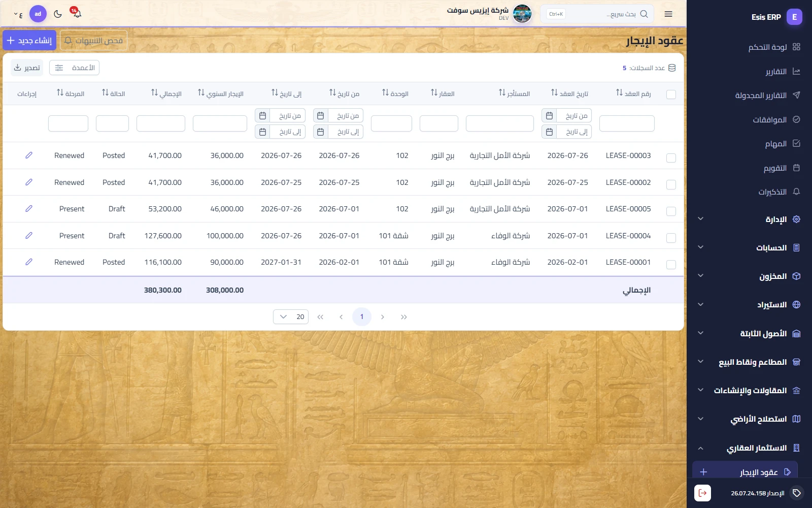
Task: Sort by المستأجر column
Action: [502, 93]
